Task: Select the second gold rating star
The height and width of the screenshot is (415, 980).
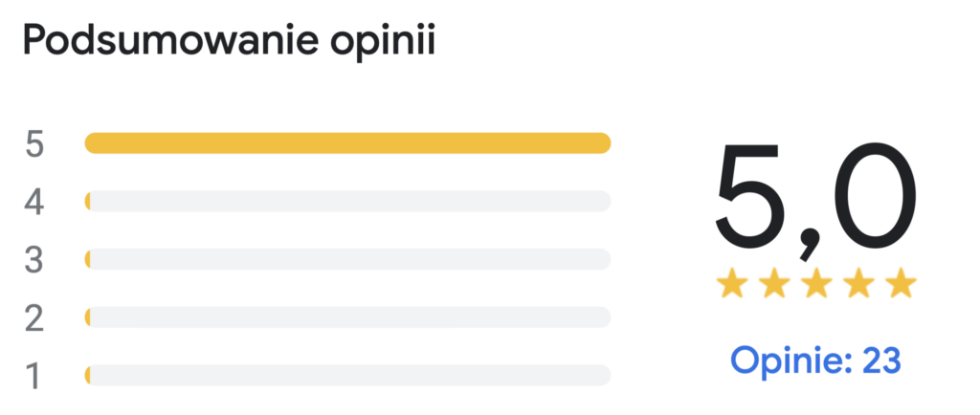Action: click(774, 284)
